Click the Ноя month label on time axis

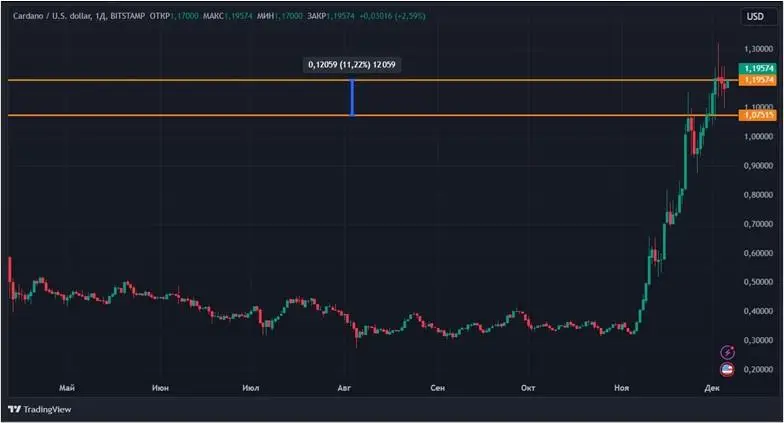(620, 386)
